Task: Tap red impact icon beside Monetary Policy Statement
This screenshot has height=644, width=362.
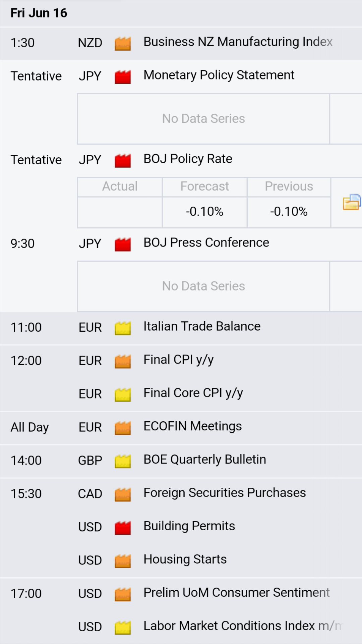Action: coord(123,77)
